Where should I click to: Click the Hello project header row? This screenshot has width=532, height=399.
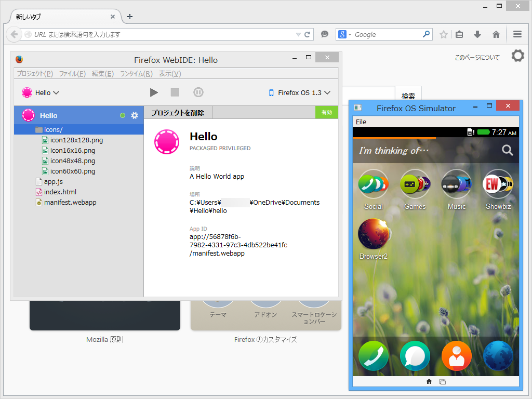coord(79,115)
